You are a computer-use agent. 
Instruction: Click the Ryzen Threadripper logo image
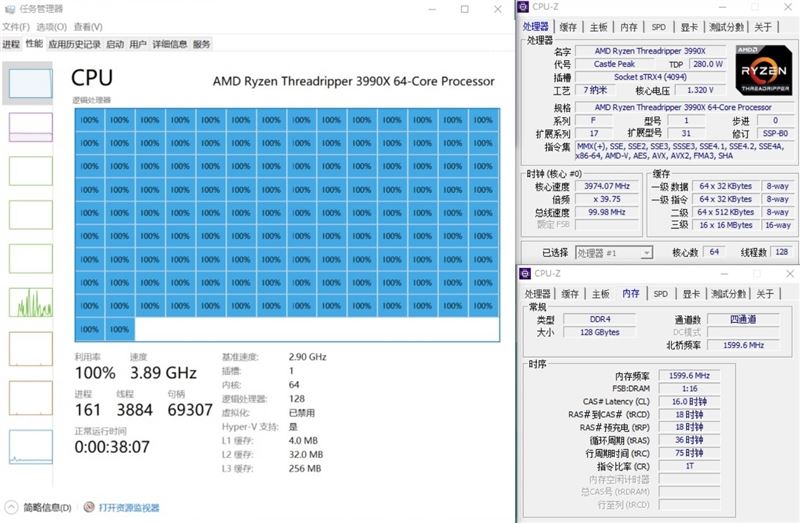click(x=764, y=70)
